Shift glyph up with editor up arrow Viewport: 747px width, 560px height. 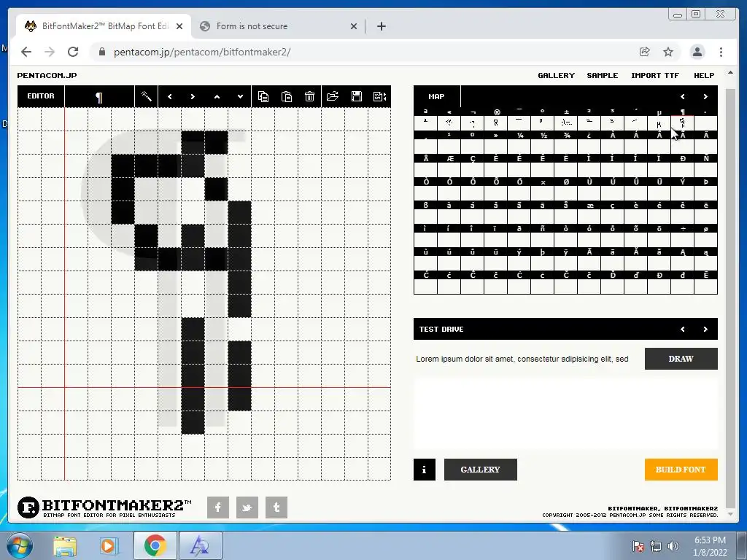(217, 97)
